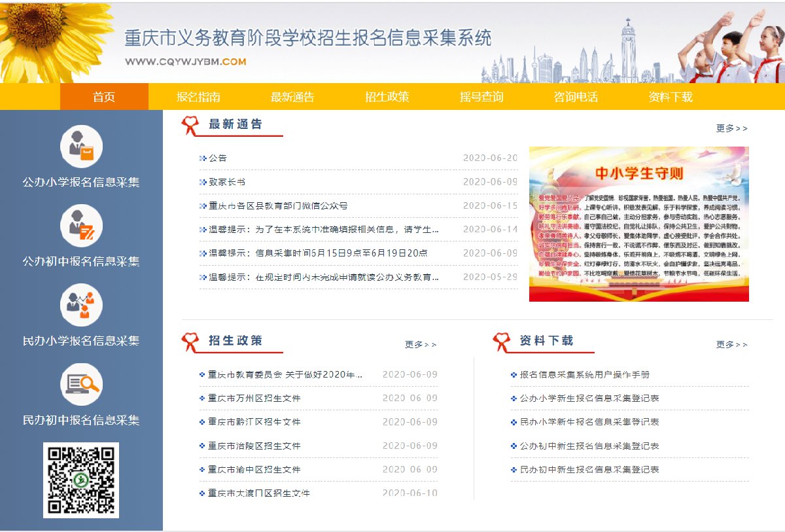Select 摇号查询 in the navigation bar
The image size is (785, 532).
[x=481, y=97]
